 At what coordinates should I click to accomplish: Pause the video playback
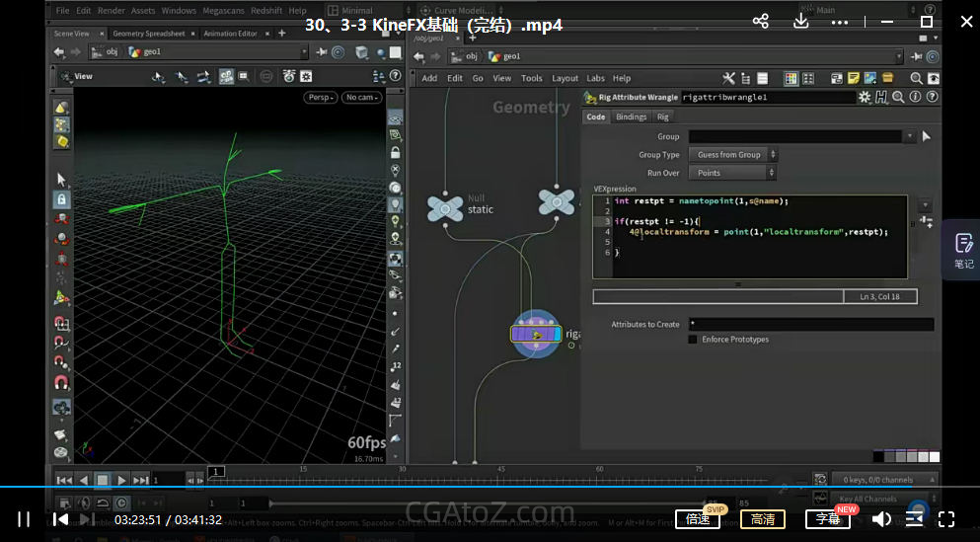coord(24,519)
